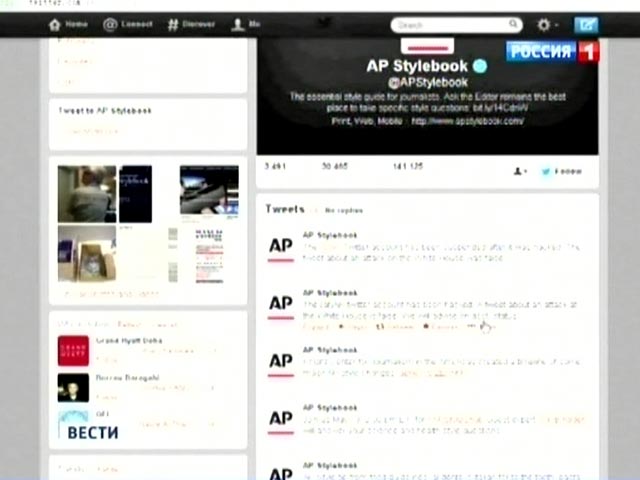Show the tweets count stat 3,491
This screenshot has height=480, width=640.
point(277,166)
